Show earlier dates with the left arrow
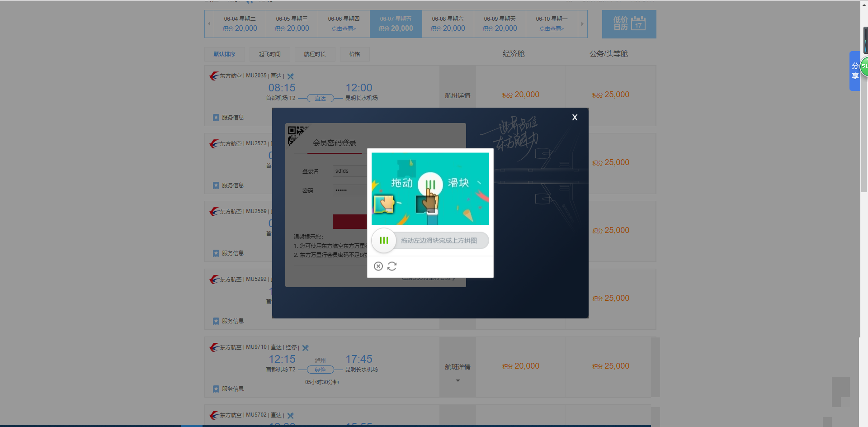 coord(209,24)
